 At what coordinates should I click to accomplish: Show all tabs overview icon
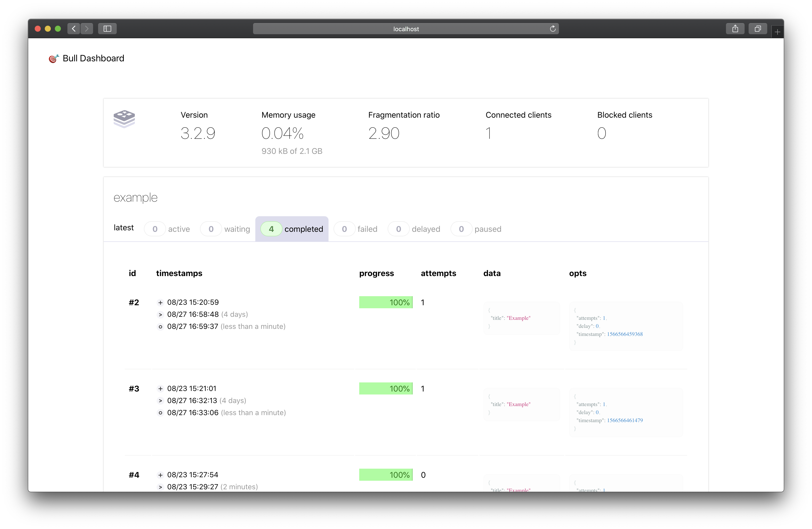click(757, 29)
